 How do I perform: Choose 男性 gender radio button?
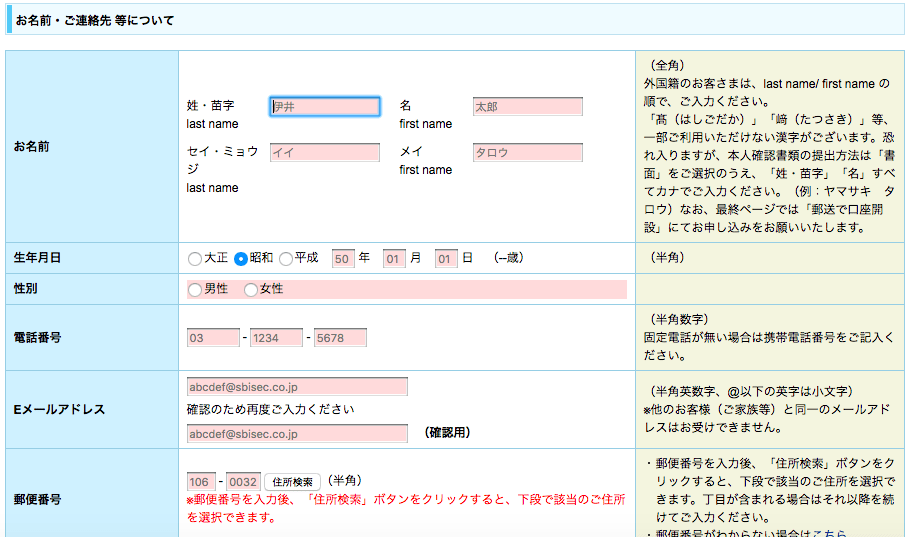(x=195, y=290)
